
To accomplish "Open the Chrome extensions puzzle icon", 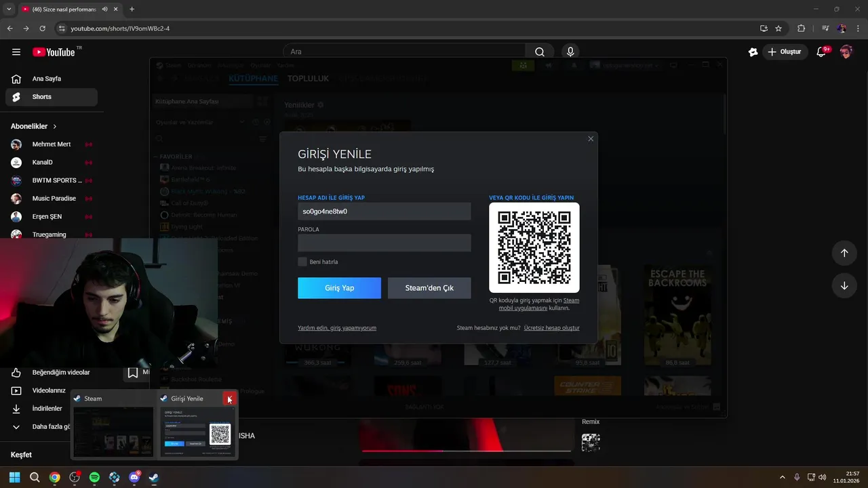I will click(801, 28).
